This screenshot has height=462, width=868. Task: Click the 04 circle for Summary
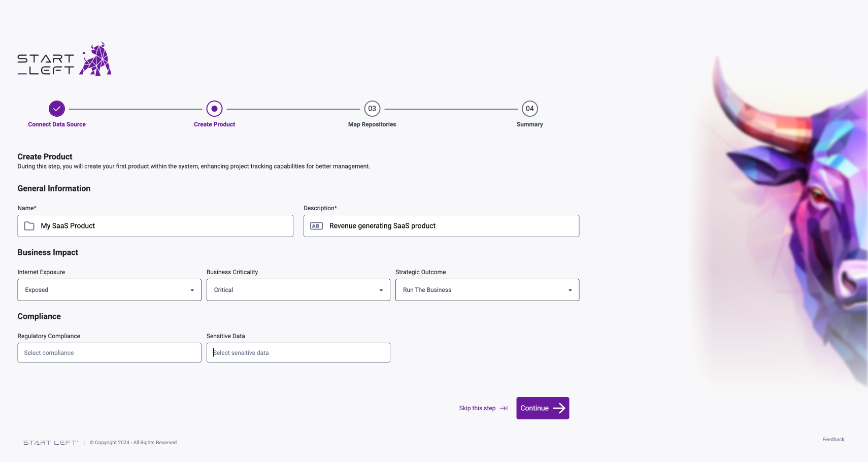click(x=529, y=108)
